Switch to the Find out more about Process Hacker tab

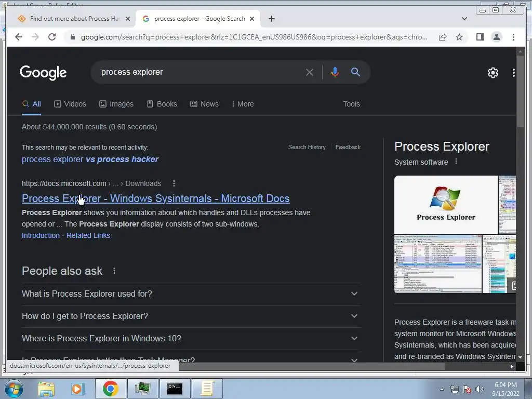coord(75,19)
